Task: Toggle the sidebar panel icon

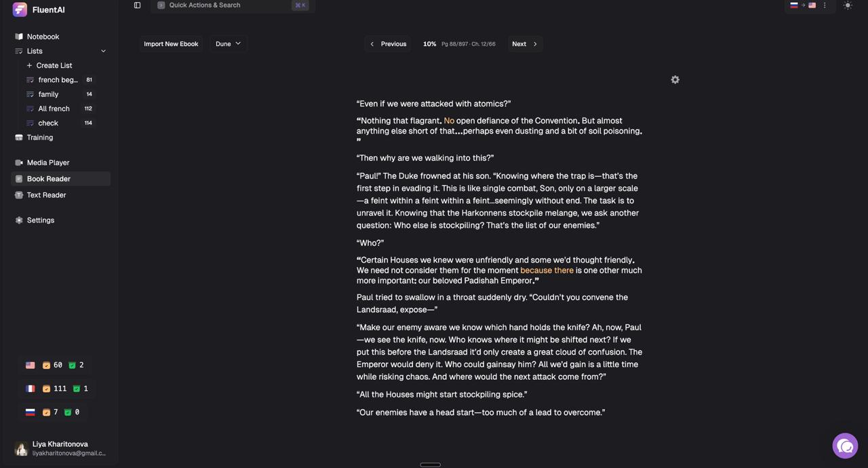Action: tap(137, 5)
